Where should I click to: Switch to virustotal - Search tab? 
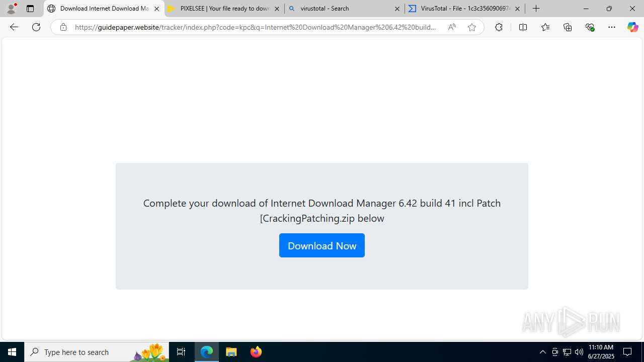[x=344, y=9]
